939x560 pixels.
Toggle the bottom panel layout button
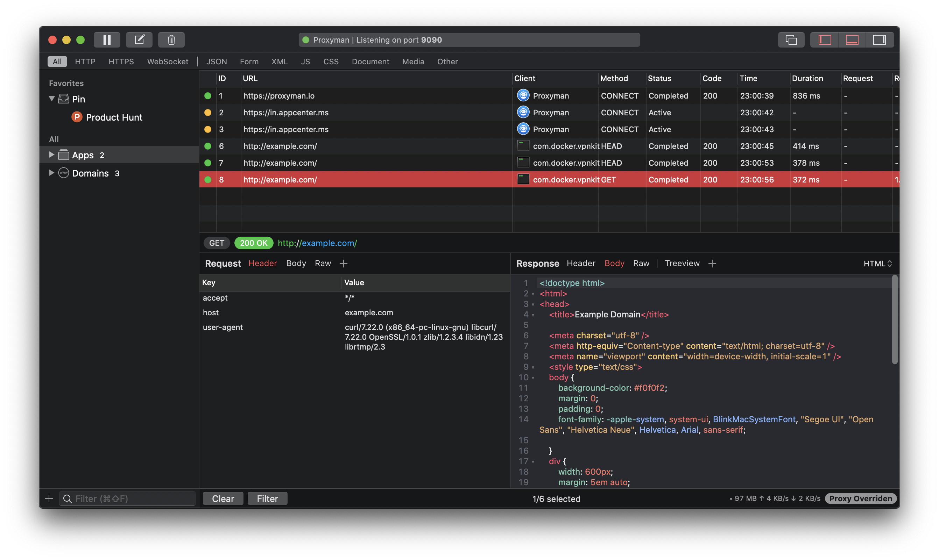[x=852, y=40]
